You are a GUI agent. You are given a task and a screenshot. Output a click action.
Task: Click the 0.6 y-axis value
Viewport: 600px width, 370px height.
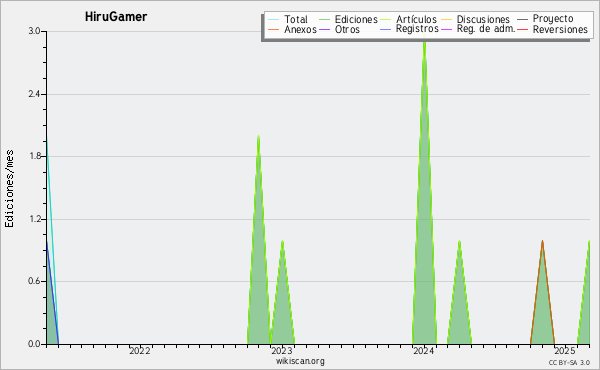(x=34, y=282)
